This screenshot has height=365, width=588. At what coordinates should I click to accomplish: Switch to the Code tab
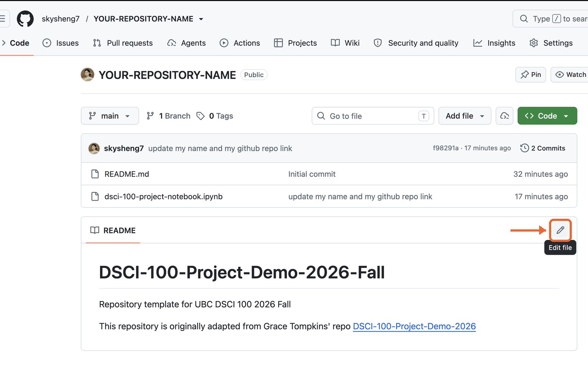click(16, 43)
